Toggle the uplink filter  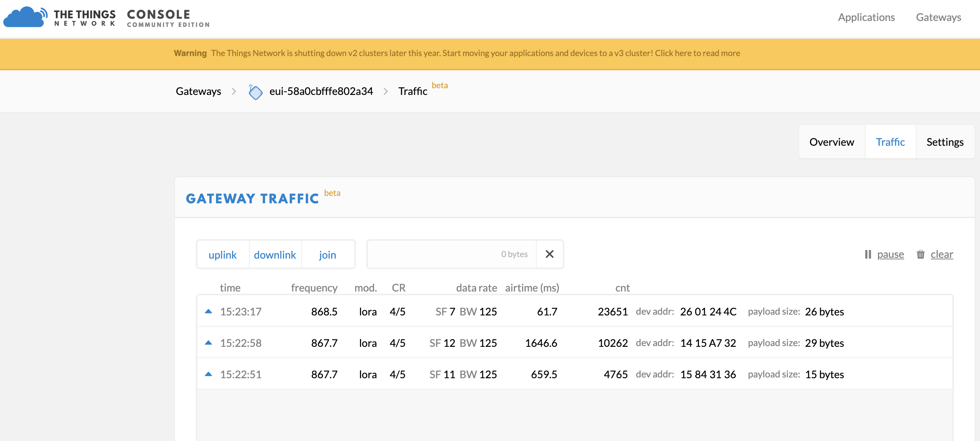tap(222, 255)
